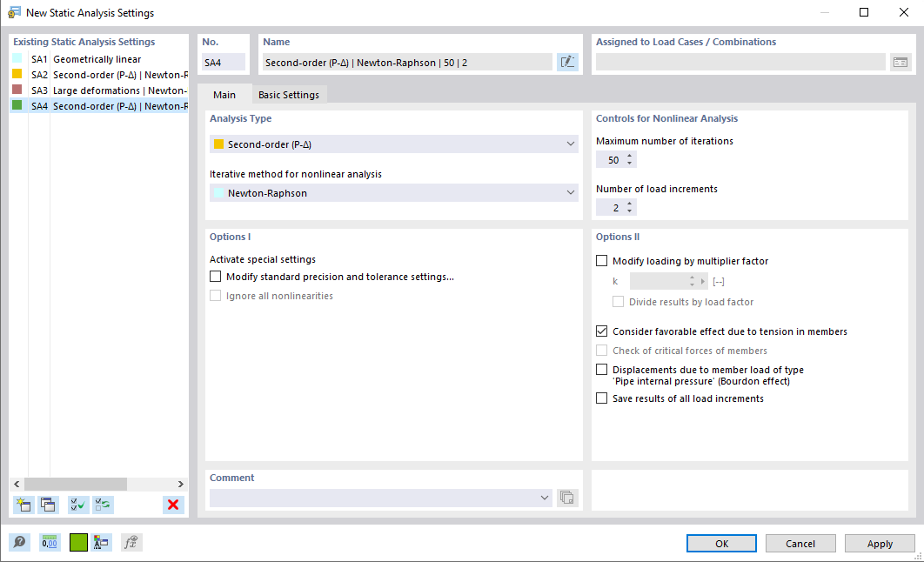The width and height of the screenshot is (924, 562).
Task: Enable Modify loading by multiplier factor
Action: [601, 260]
